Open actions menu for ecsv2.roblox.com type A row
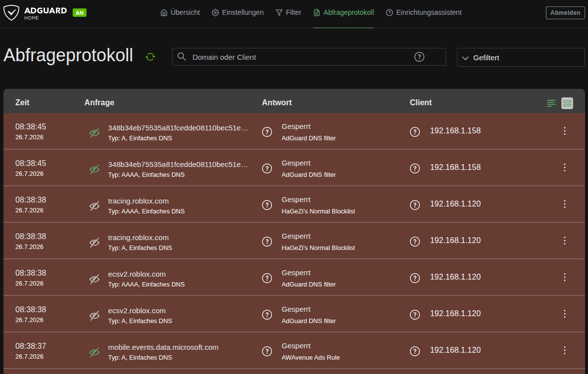The image size is (588, 374). coord(564,314)
